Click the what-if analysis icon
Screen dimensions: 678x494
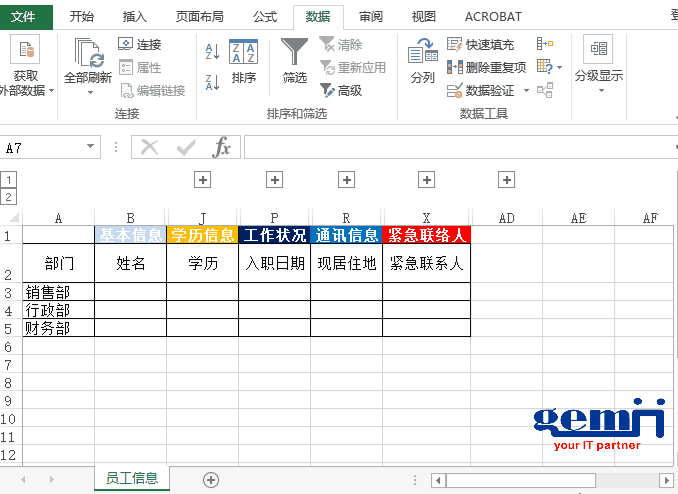click(x=545, y=67)
